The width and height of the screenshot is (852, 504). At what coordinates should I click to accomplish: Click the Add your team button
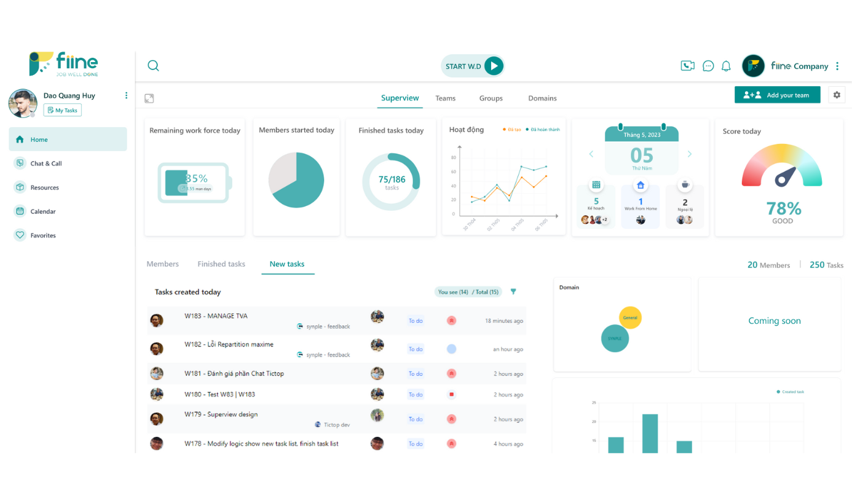777,95
